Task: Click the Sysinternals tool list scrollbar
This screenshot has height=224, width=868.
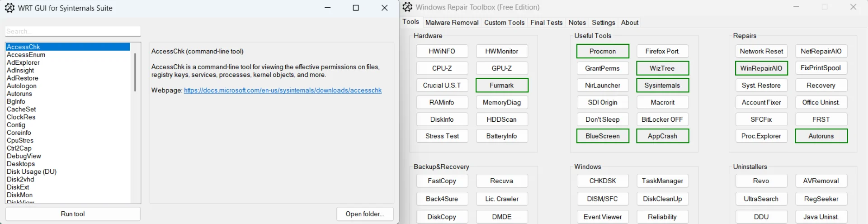Action: coord(135,72)
